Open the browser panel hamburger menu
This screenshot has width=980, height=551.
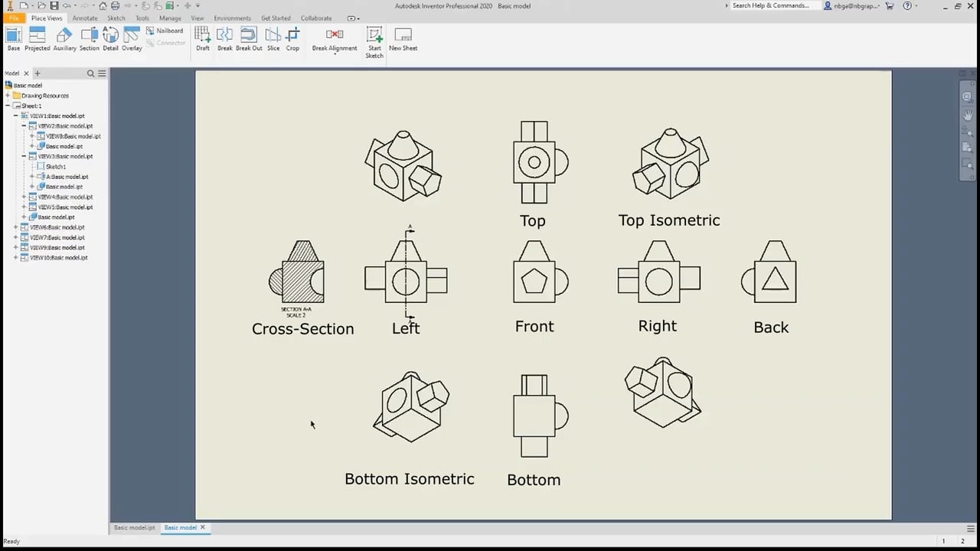(102, 73)
